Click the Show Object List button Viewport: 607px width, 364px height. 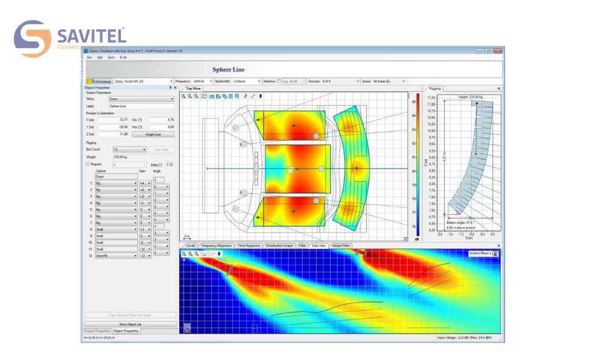130,324
